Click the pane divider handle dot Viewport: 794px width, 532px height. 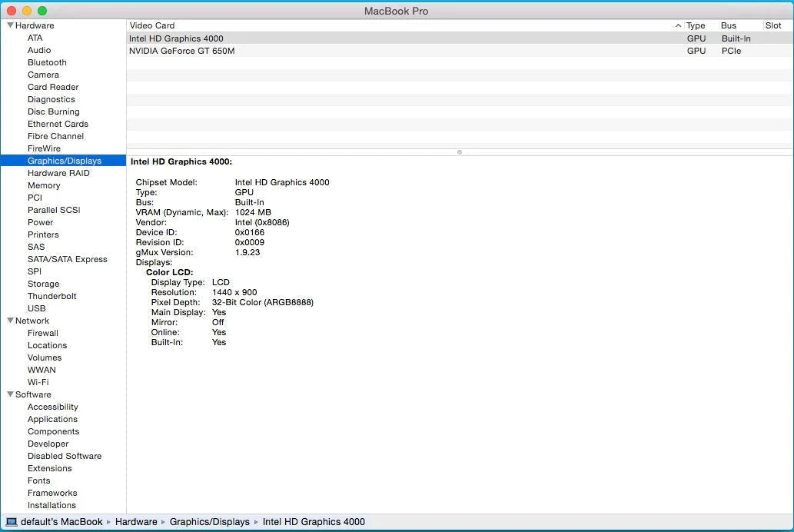(460, 152)
